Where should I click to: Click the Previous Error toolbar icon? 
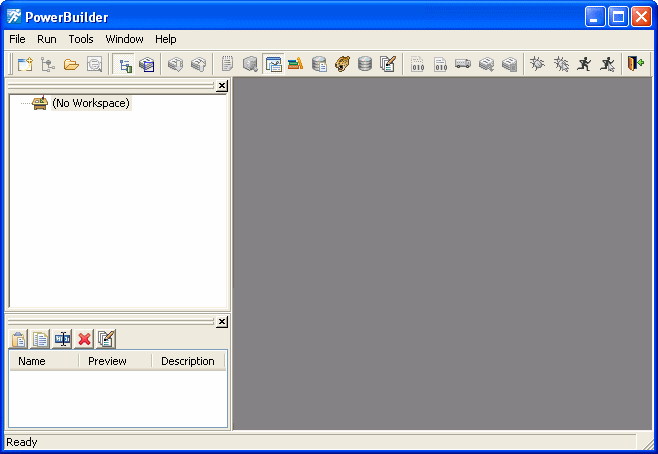(198, 64)
